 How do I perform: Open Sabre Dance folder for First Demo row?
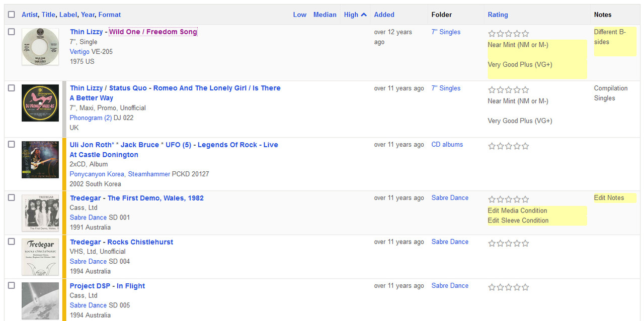pyautogui.click(x=450, y=197)
